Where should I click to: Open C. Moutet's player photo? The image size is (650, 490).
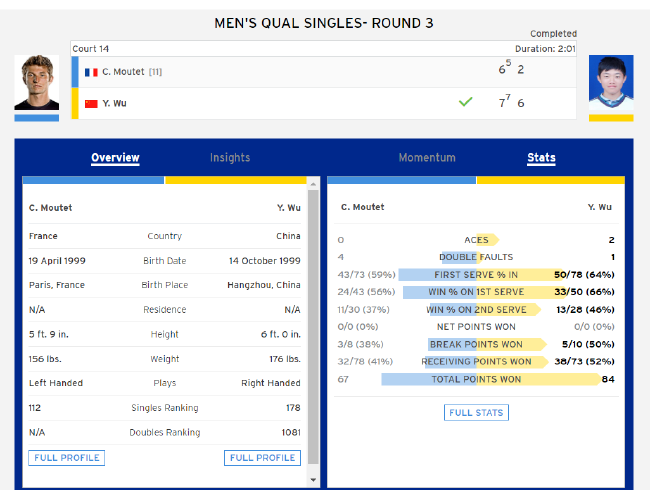point(36,83)
